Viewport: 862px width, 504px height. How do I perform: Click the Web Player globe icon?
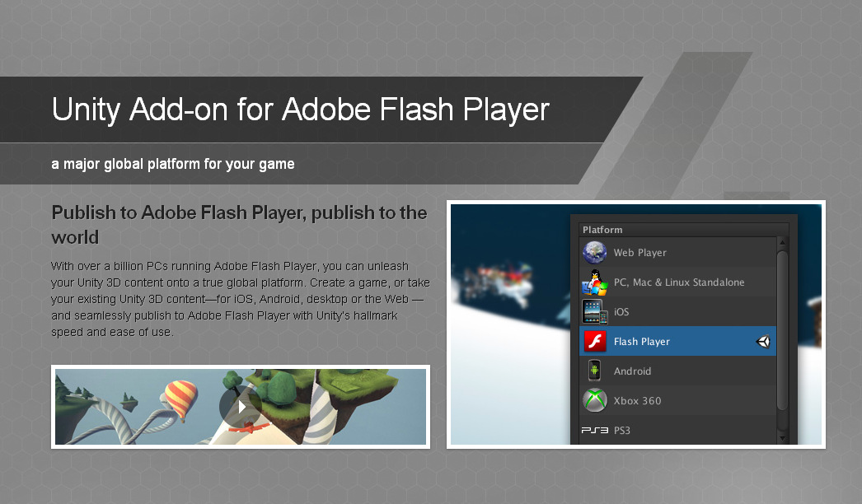point(594,252)
